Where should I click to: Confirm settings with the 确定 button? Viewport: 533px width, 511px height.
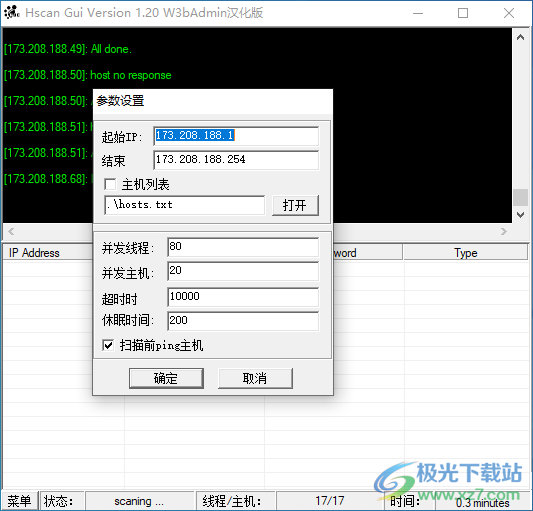coord(166,378)
